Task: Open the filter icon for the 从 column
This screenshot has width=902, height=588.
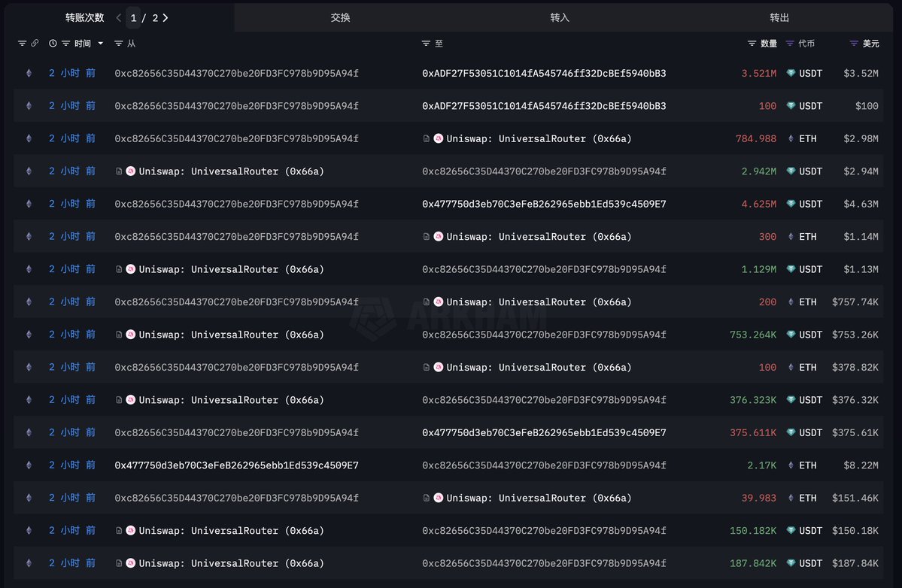Action: [119, 43]
